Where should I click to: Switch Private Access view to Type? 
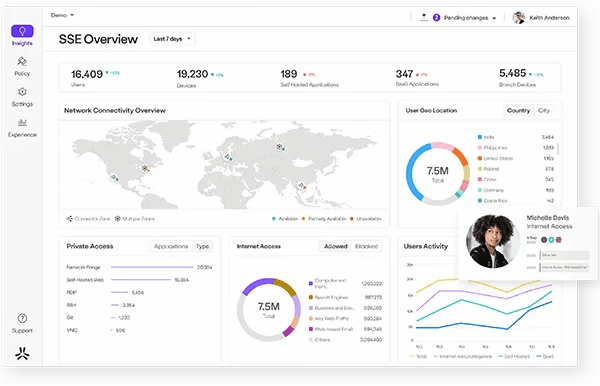[x=202, y=246]
